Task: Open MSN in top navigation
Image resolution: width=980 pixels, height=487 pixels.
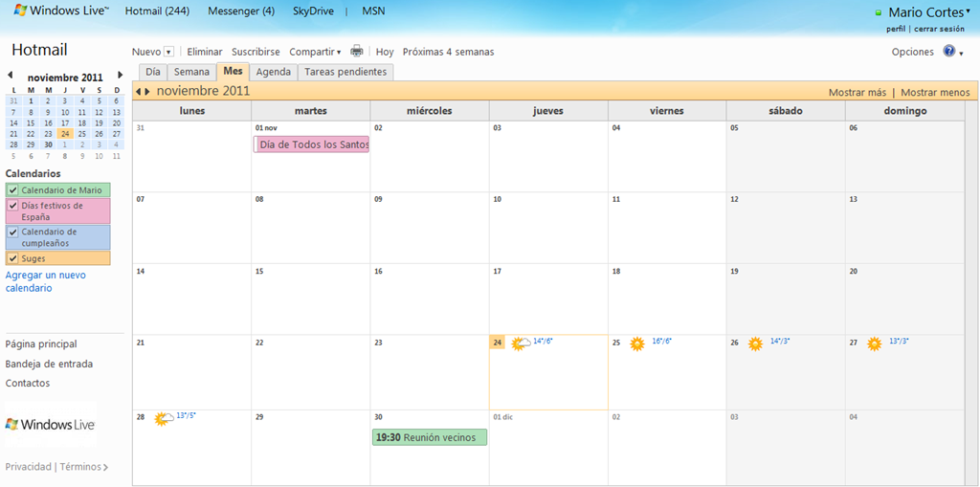Action: coord(374,11)
